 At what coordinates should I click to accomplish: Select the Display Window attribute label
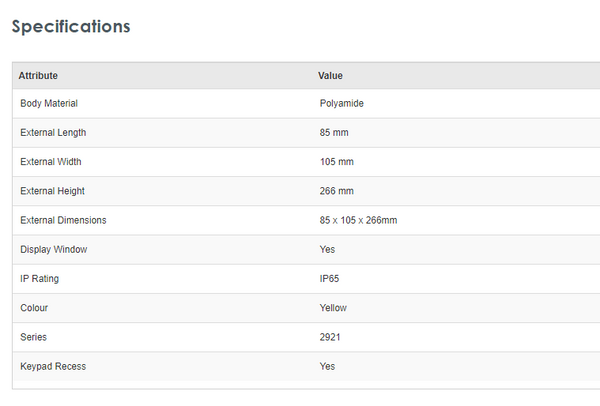[54, 249]
